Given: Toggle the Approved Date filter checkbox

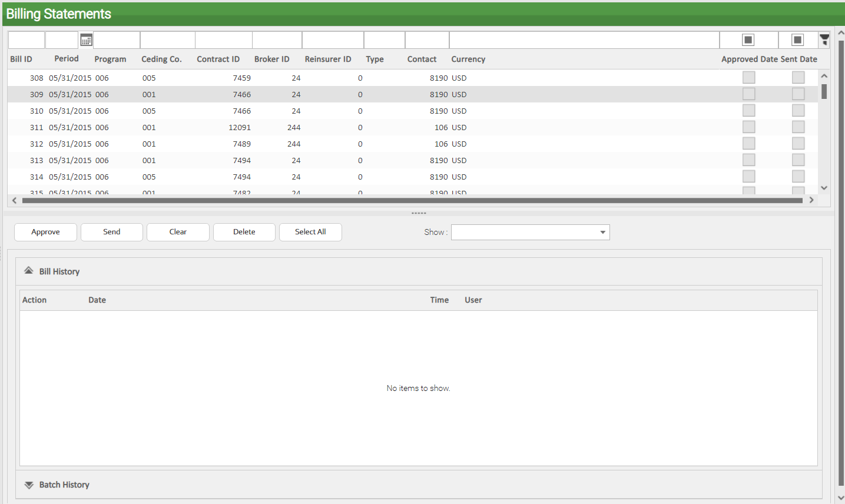Looking at the screenshot, I should [x=748, y=40].
